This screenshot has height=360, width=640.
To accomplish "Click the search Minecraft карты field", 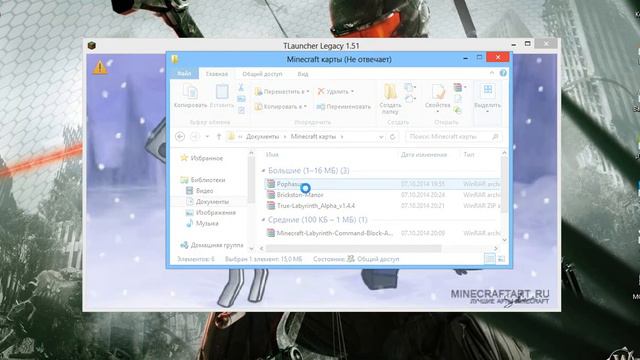I will click(453, 137).
